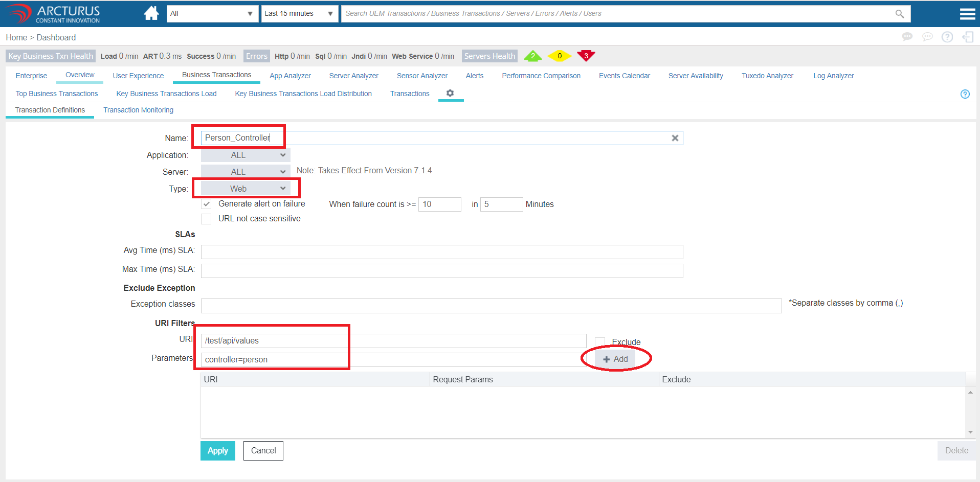
Task: Switch to the Transaction Monitoring tab
Action: [138, 110]
